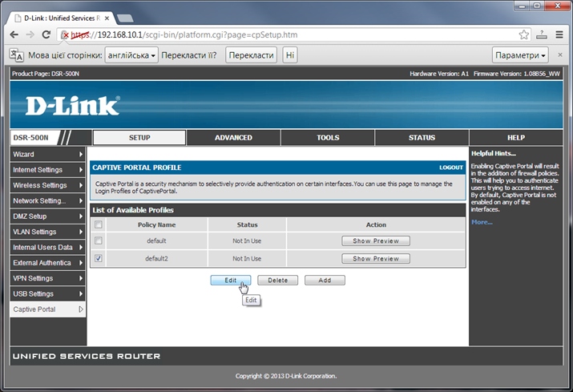The width and height of the screenshot is (573, 392).
Task: Uncheck the default2 profile checkbox
Action: (x=99, y=259)
